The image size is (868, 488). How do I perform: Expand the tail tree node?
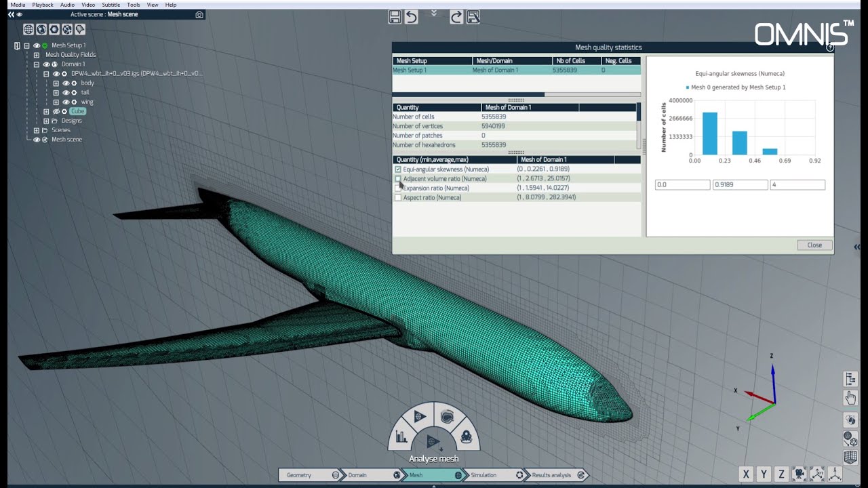coord(56,93)
